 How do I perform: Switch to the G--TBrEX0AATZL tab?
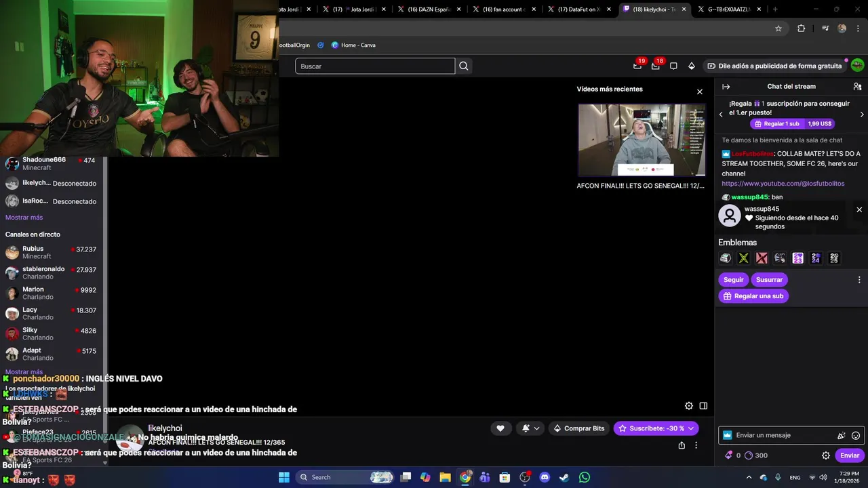(729, 9)
